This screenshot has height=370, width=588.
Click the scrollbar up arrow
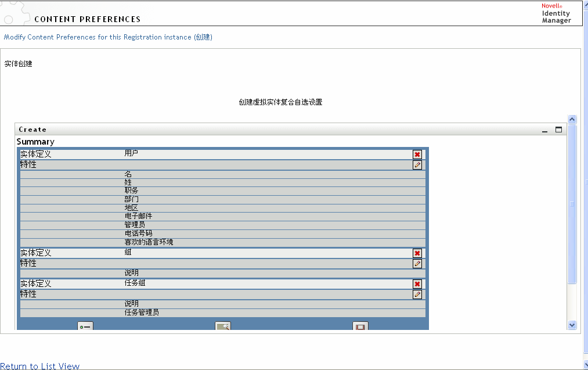point(572,118)
